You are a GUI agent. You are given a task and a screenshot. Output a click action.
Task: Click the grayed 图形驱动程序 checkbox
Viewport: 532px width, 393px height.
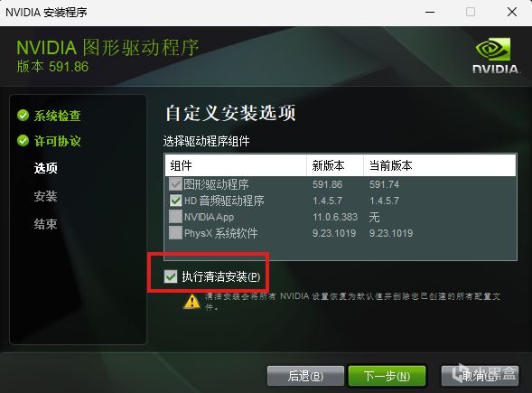click(x=175, y=184)
